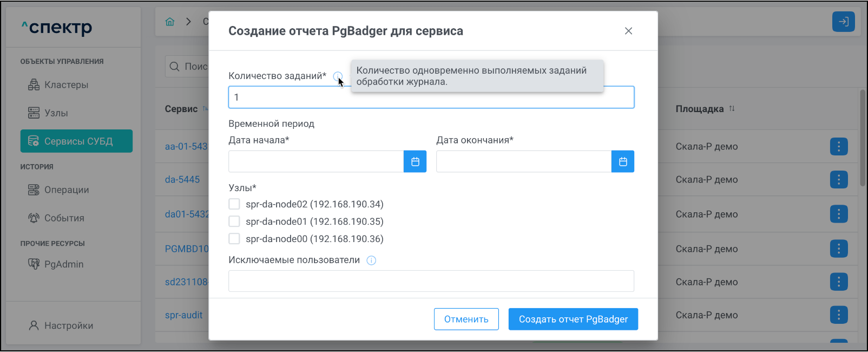Go to Операции in the sidebar
This screenshot has width=868, height=352.
tap(66, 190)
